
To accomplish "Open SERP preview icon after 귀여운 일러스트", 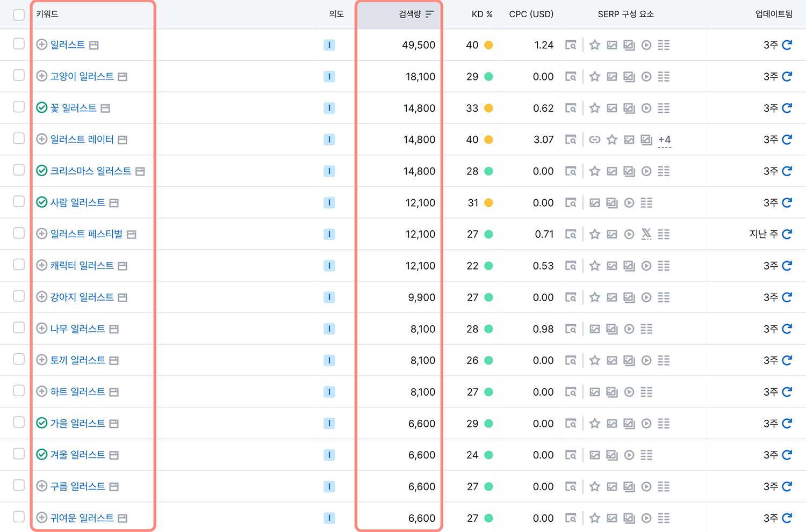I will [x=123, y=519].
